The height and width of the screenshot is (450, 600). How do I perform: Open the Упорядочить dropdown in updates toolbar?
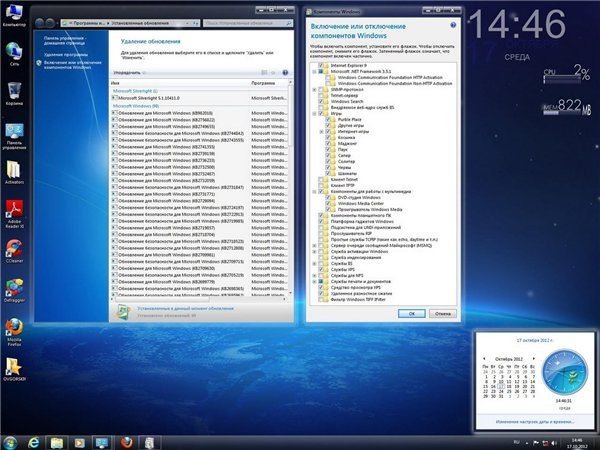point(129,72)
